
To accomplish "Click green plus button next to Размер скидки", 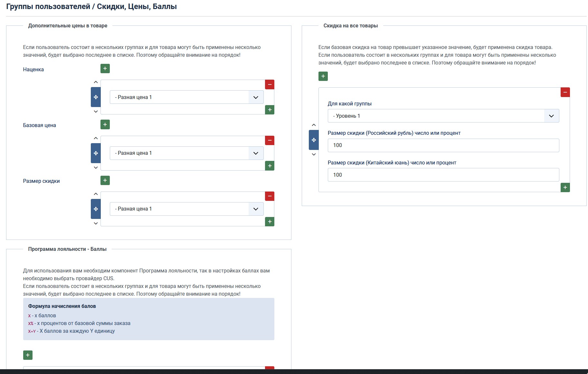I will coord(105,180).
